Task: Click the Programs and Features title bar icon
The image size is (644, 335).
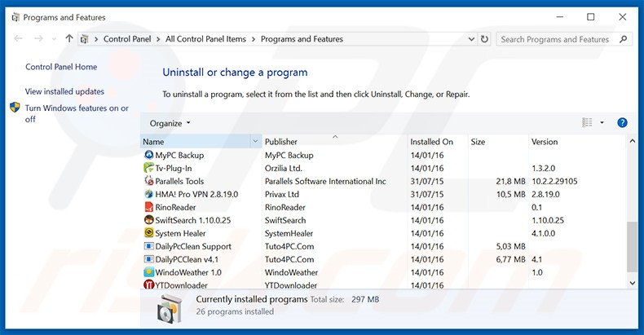Action: point(15,17)
